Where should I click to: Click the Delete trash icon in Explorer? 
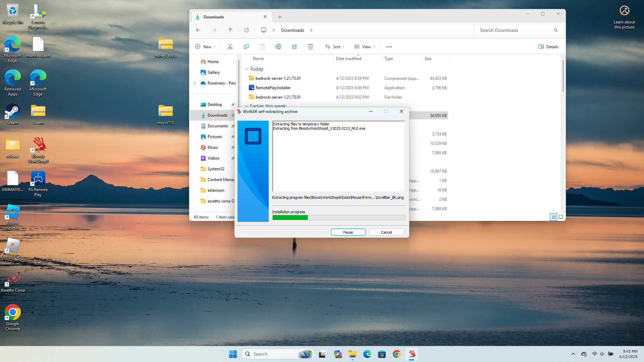311,47
